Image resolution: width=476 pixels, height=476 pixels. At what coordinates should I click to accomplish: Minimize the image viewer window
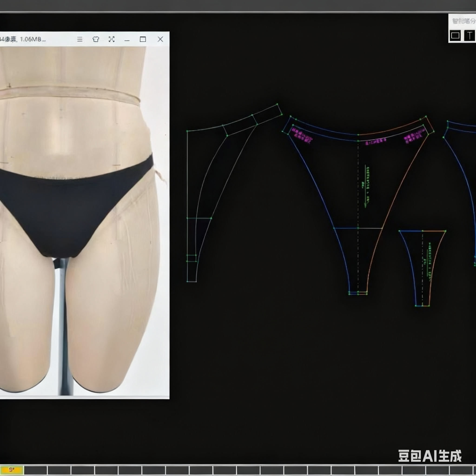(x=127, y=40)
